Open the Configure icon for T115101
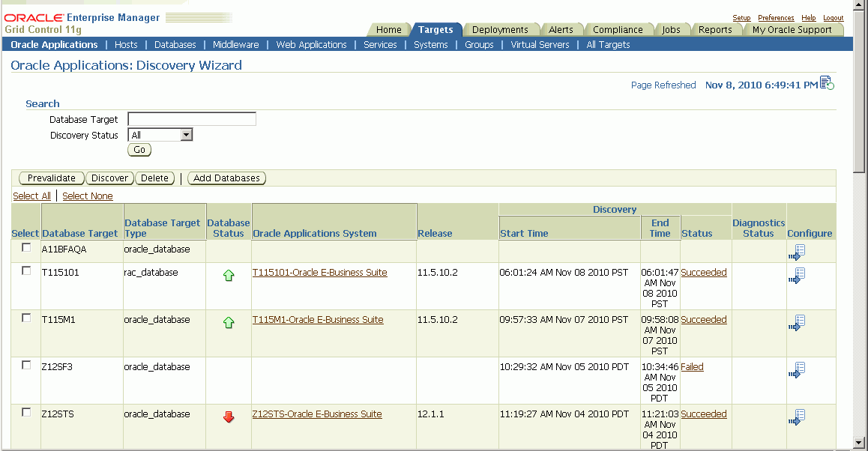The width and height of the screenshot is (868, 451). click(x=797, y=276)
